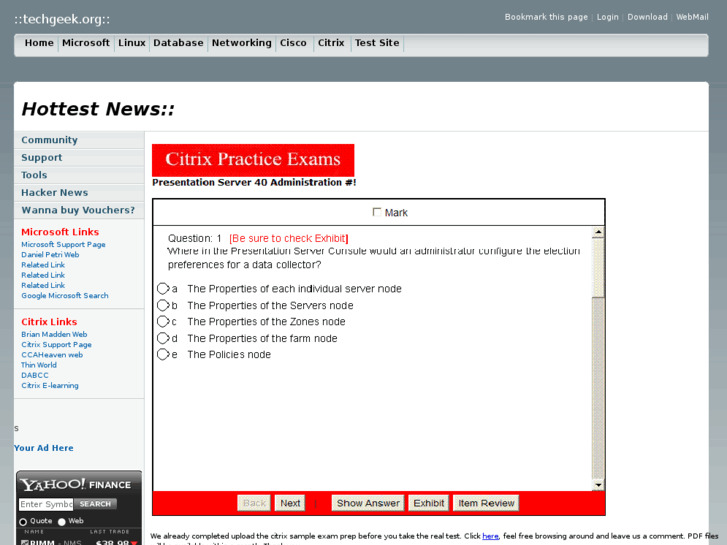This screenshot has width=727, height=545.
Task: Open Daniel Petri Web link
Action: [50, 255]
